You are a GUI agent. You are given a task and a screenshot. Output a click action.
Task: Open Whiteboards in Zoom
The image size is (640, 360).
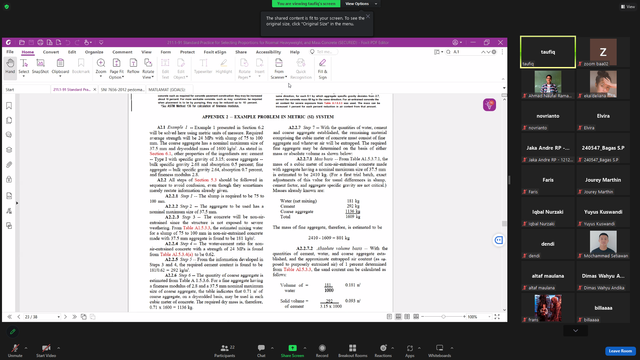click(440, 350)
